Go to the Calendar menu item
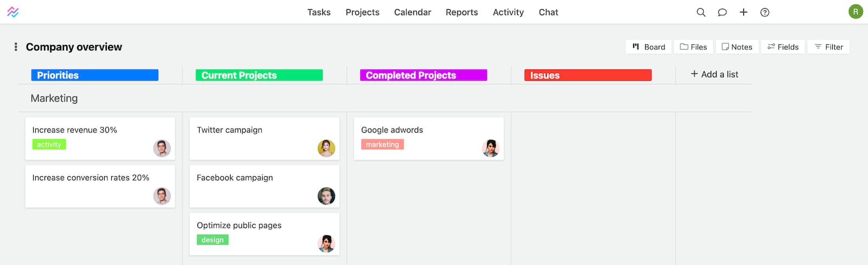Image resolution: width=868 pixels, height=265 pixels. tap(412, 12)
